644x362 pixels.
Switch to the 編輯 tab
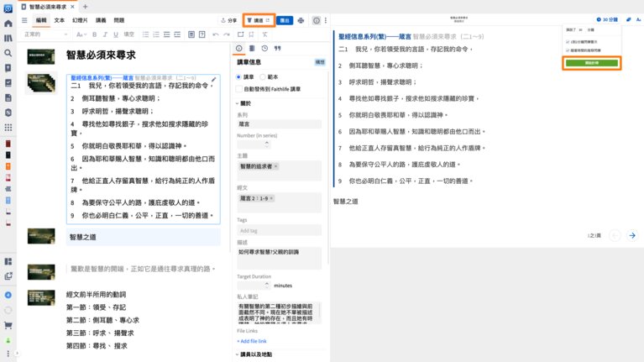pyautogui.click(x=41, y=20)
